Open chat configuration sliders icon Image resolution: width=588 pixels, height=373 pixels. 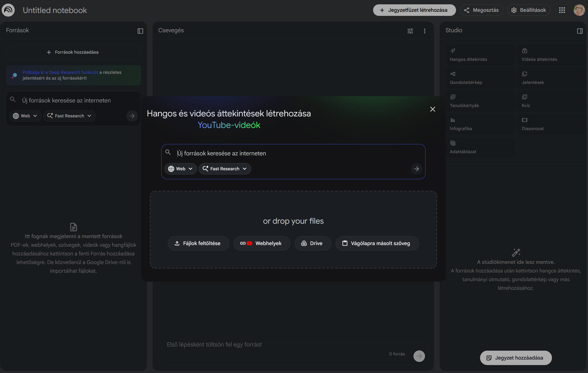point(410,31)
